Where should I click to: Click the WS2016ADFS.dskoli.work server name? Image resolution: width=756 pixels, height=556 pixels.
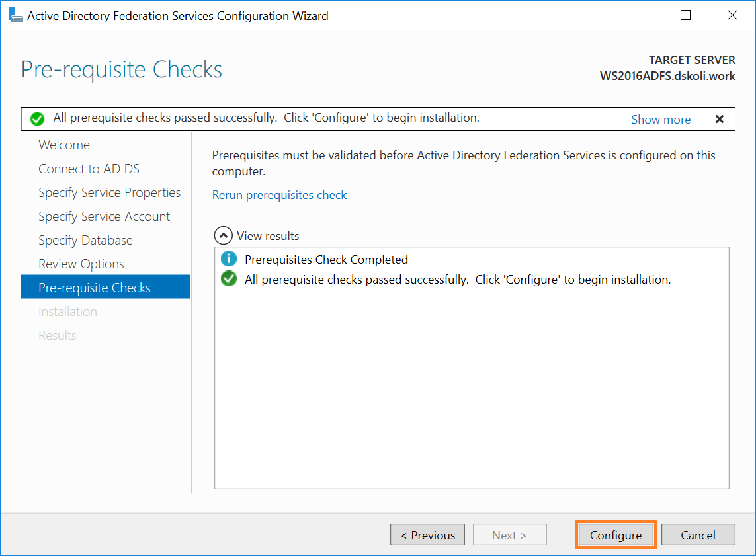[x=667, y=76]
